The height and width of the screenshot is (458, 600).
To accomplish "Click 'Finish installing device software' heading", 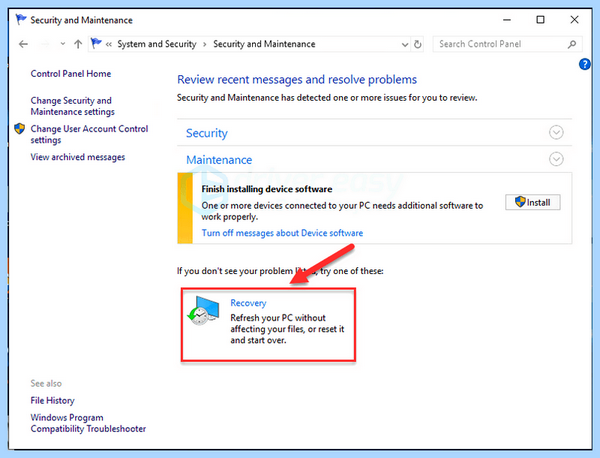I will 267,189.
